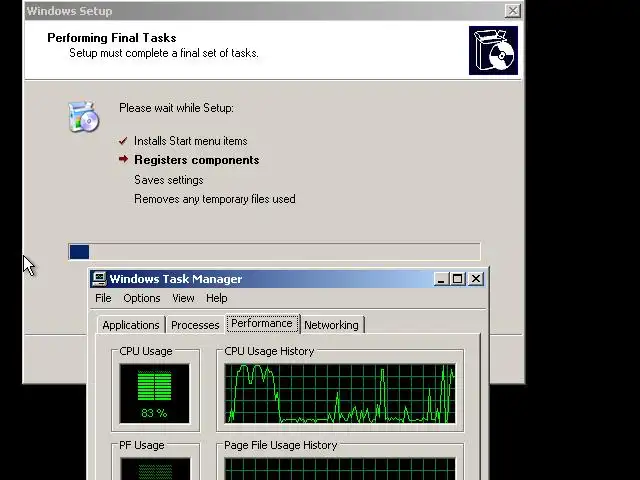Switch to the Networking tab
640x480 pixels.
(331, 325)
